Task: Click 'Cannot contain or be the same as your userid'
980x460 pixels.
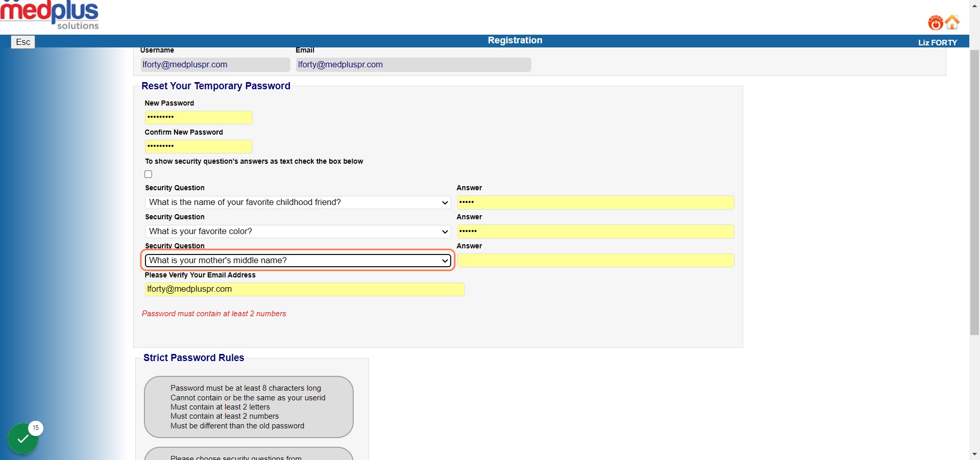Action: tap(248, 398)
